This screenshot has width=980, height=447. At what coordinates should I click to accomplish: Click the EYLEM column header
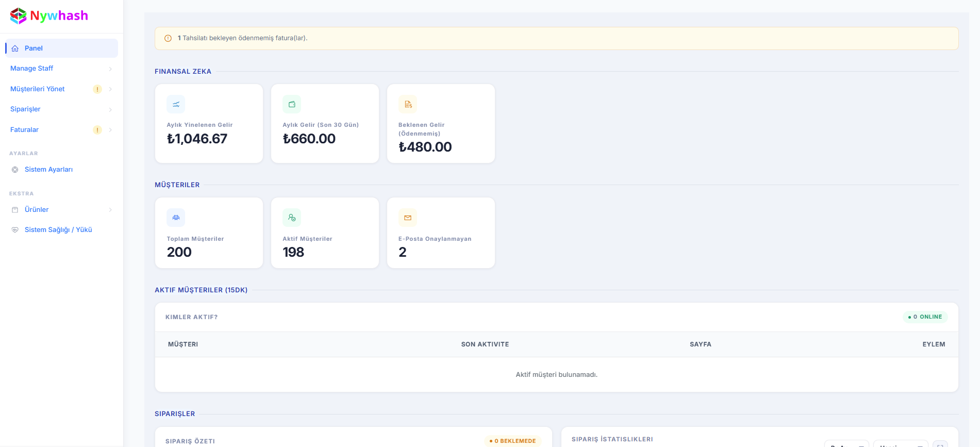pos(934,344)
